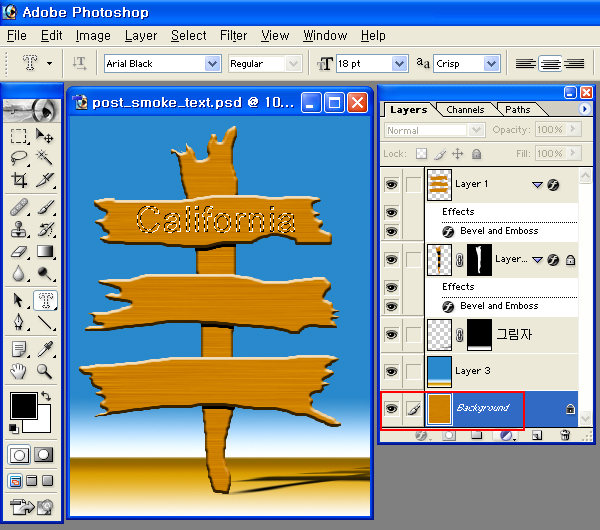Toggle text orientation button in options bar
Viewport: 600px width, 530px height.
[79, 63]
